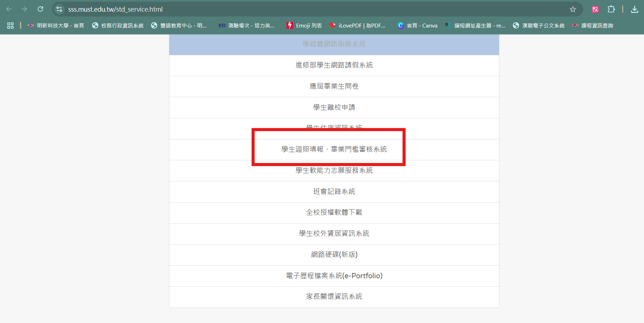Click the browser reload page icon
The image size is (644, 323).
41,9
